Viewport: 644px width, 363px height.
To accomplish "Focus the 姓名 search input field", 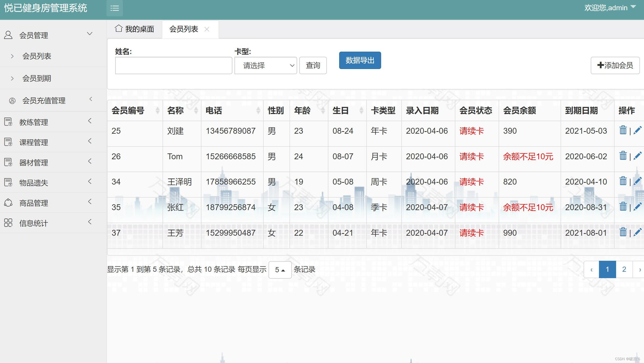I will [x=174, y=65].
